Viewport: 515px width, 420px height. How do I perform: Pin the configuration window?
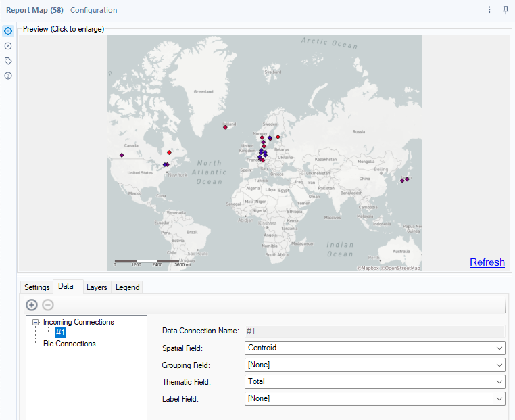click(506, 10)
